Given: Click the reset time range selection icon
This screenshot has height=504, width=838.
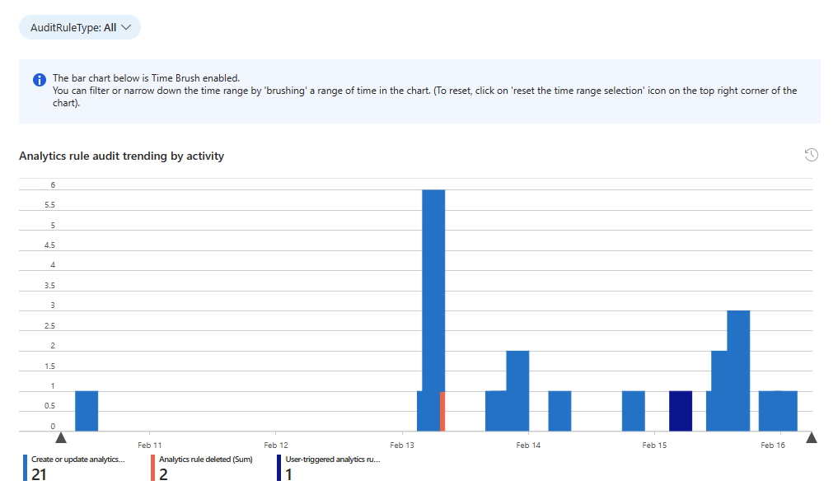Looking at the screenshot, I should coord(812,155).
